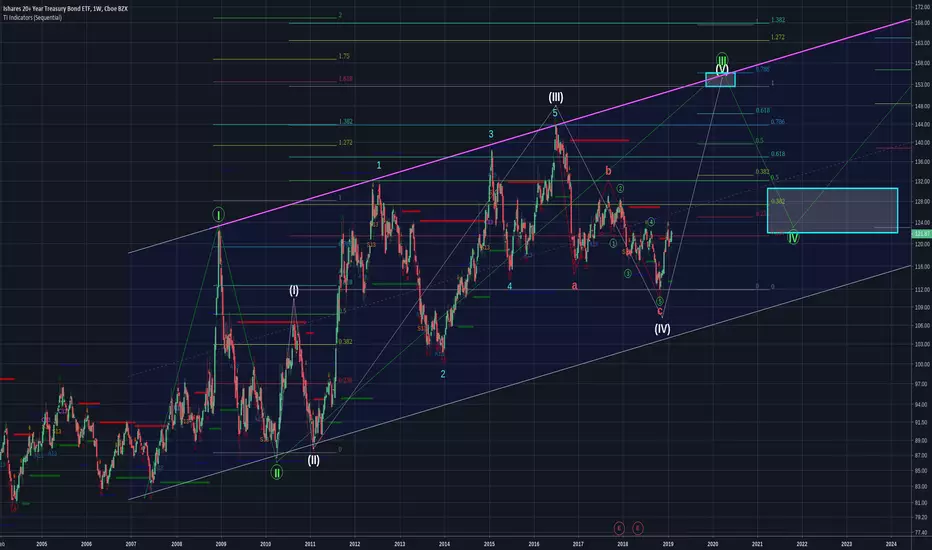Click the 2017 time axis label
The width and height of the screenshot is (932, 550).
(x=578, y=544)
